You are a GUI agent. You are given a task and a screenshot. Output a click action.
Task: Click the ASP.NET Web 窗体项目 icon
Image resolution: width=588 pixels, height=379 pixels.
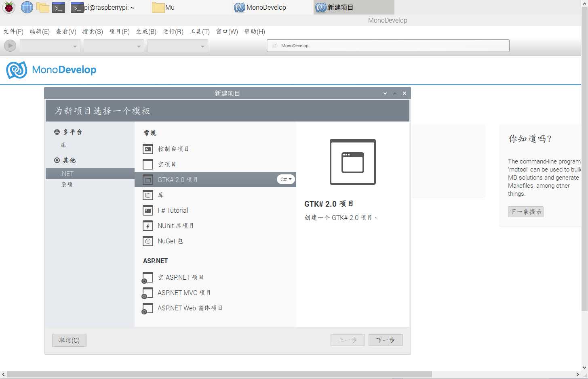[x=148, y=308]
